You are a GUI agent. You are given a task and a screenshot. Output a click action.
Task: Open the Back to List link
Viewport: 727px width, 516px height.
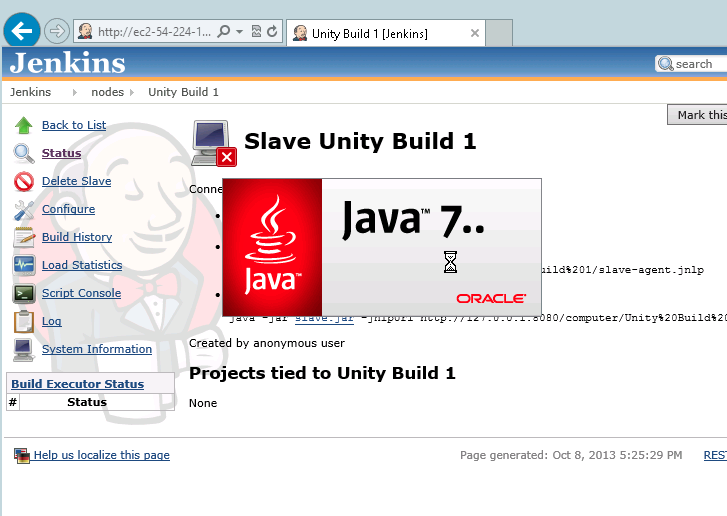point(74,125)
